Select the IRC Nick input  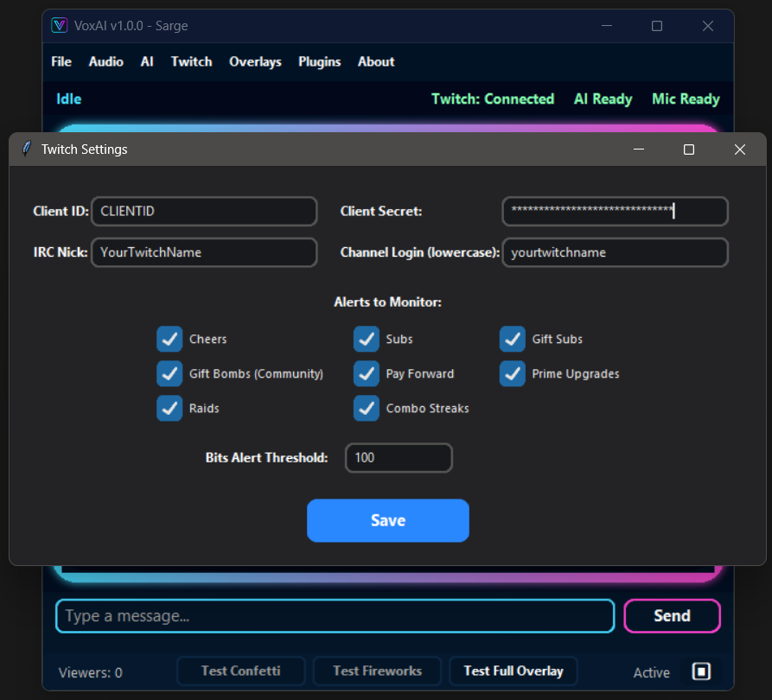coord(204,252)
